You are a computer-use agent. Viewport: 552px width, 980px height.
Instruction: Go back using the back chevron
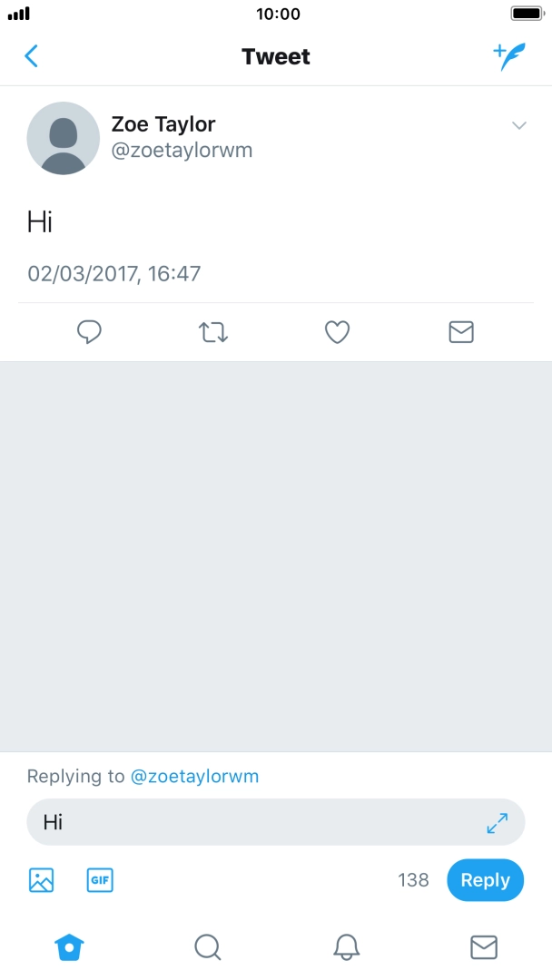pyautogui.click(x=32, y=55)
